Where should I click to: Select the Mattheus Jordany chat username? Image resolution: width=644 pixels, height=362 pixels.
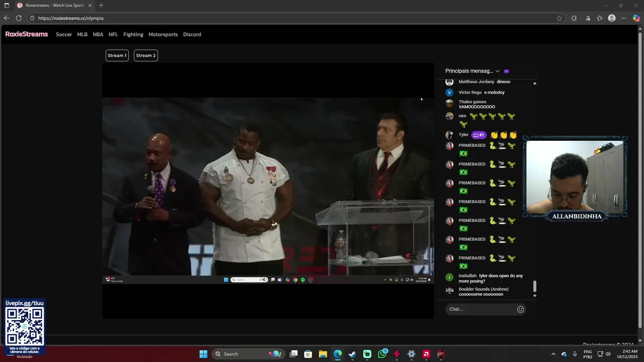[x=476, y=82]
